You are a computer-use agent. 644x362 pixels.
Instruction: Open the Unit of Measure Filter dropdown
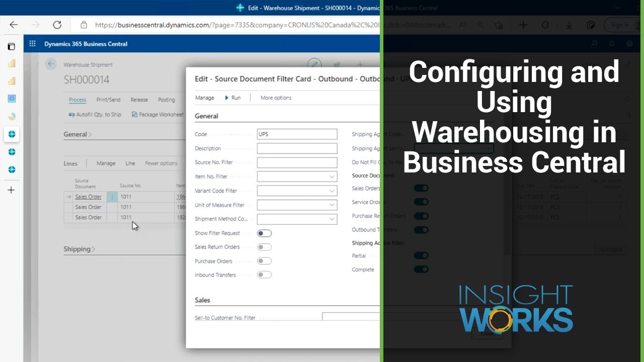(332, 205)
